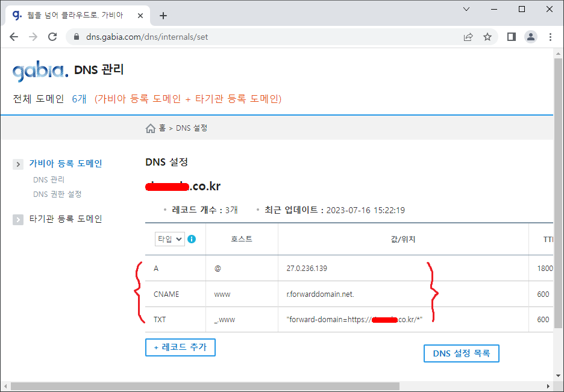Expand 가비아 등록 도메인 arrow
This screenshot has height=392, width=564.
point(18,164)
